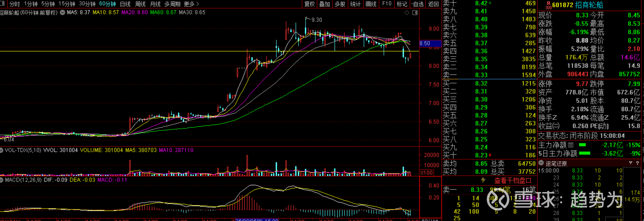Select the 15分钟 chart period
Screen dimensions: 644x221
pos(67,4)
